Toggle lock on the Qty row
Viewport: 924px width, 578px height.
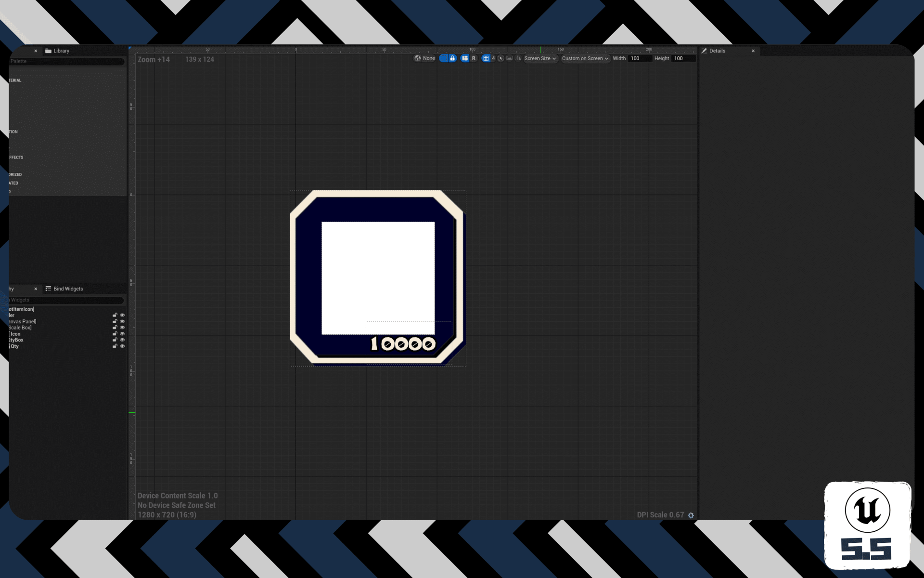[x=115, y=346]
